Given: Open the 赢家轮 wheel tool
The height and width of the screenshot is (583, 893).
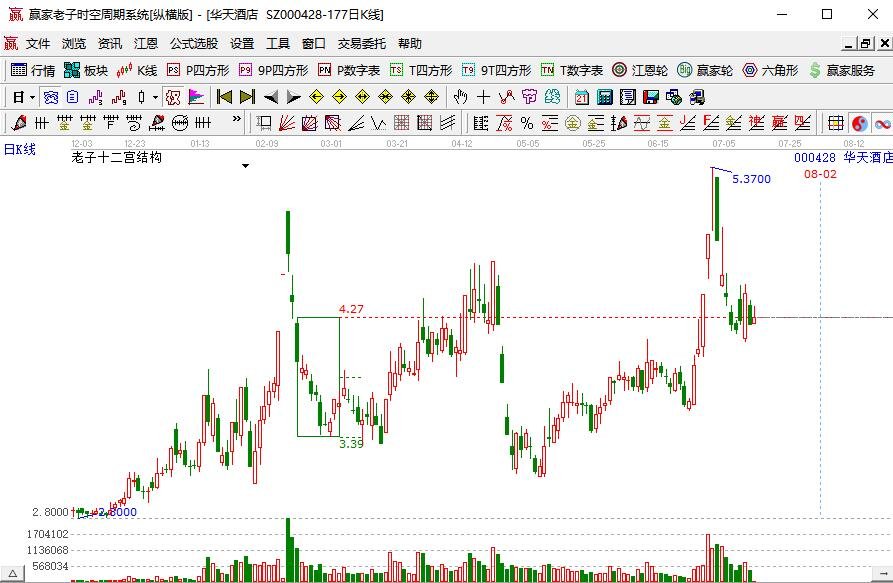Looking at the screenshot, I should tap(705, 70).
